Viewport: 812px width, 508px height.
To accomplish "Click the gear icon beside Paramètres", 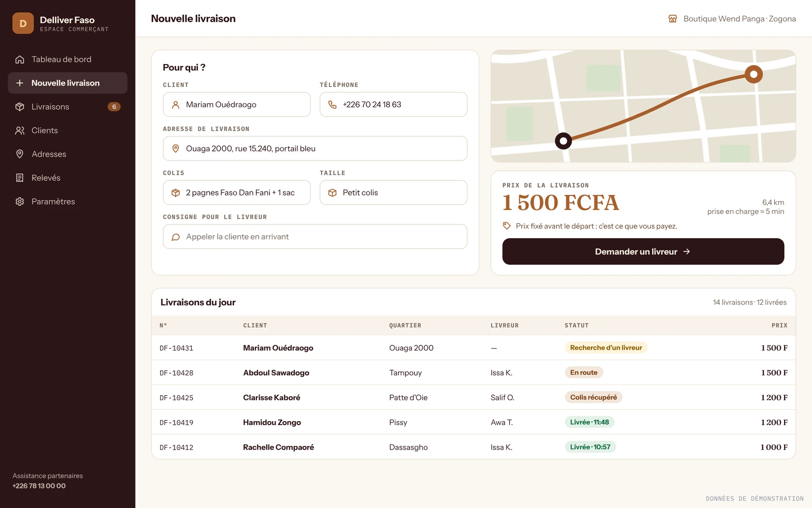I will coord(20,202).
